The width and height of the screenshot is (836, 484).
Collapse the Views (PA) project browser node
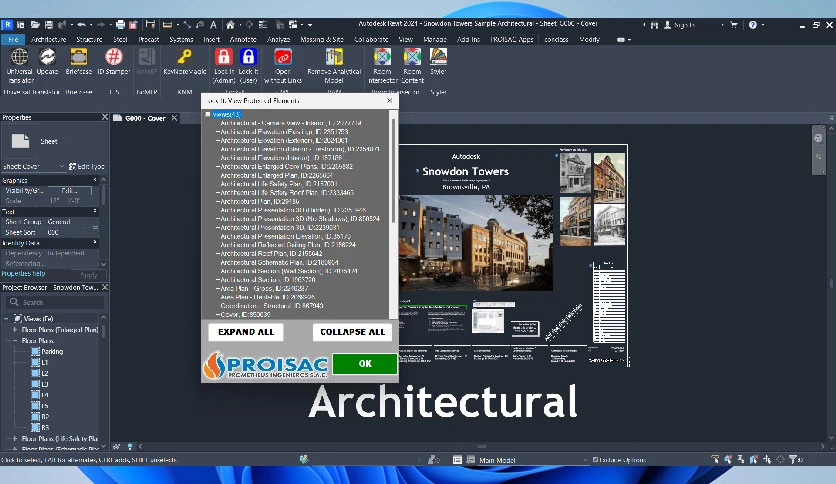pyautogui.click(x=6, y=318)
